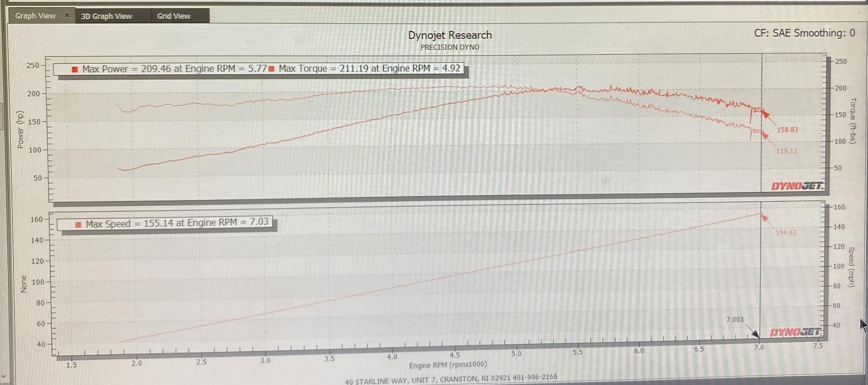Click the 158.83 torque cursor value
Screen dimensions: 868x385
787,130
